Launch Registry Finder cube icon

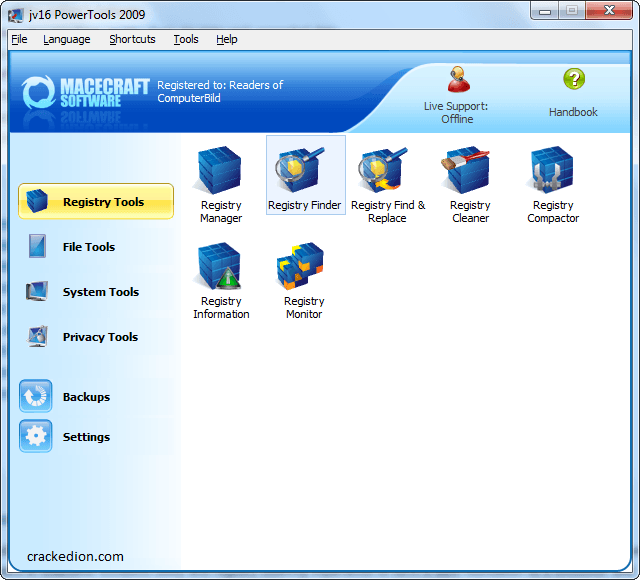pos(301,170)
